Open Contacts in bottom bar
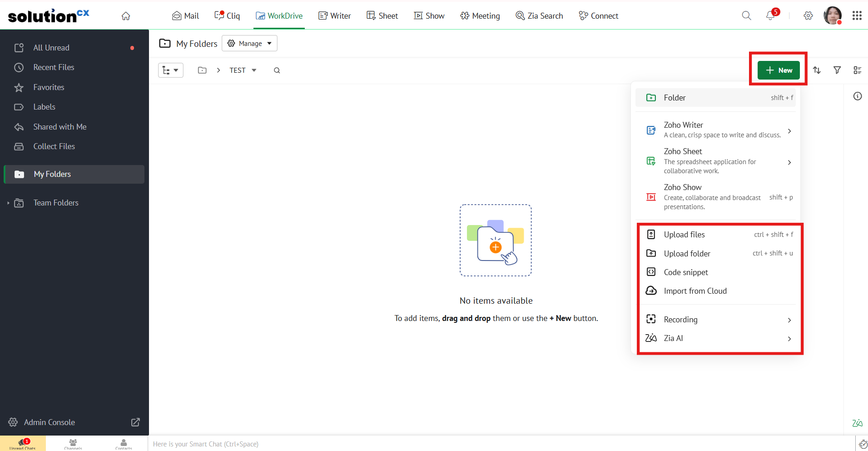Viewport: 868px width, 451px height. pos(124,443)
